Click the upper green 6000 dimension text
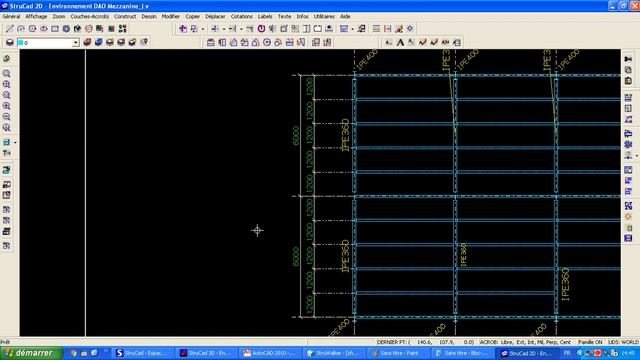Viewport: 640px width, 360px height. [x=296, y=136]
